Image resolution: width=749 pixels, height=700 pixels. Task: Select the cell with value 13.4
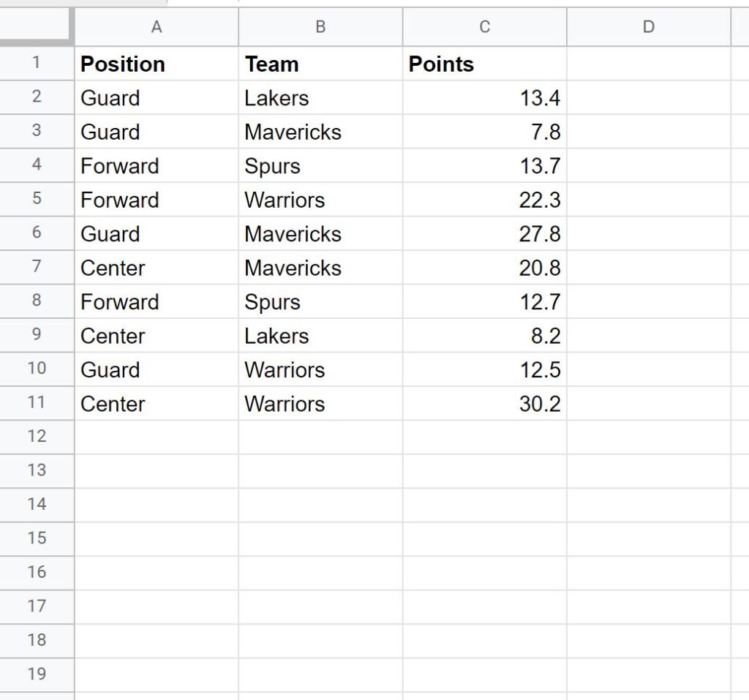pyautogui.click(x=484, y=98)
